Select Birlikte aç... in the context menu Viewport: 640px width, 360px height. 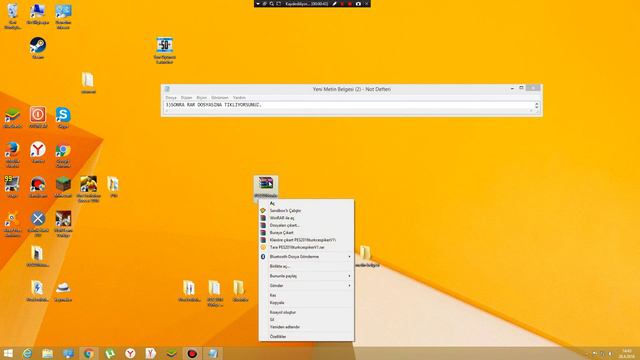point(307,266)
